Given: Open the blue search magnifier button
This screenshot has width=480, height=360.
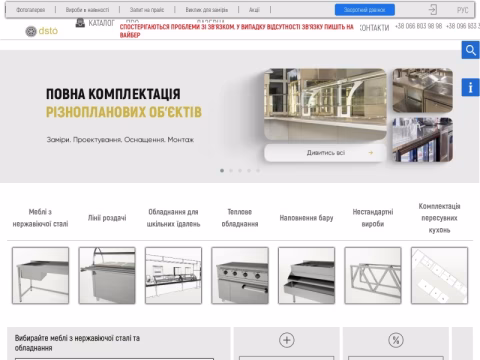Looking at the screenshot, I should 470,50.
